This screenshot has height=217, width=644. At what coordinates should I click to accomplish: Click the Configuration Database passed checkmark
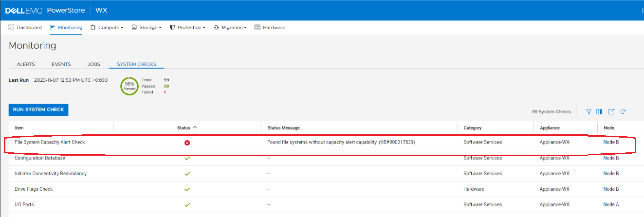pyautogui.click(x=187, y=158)
